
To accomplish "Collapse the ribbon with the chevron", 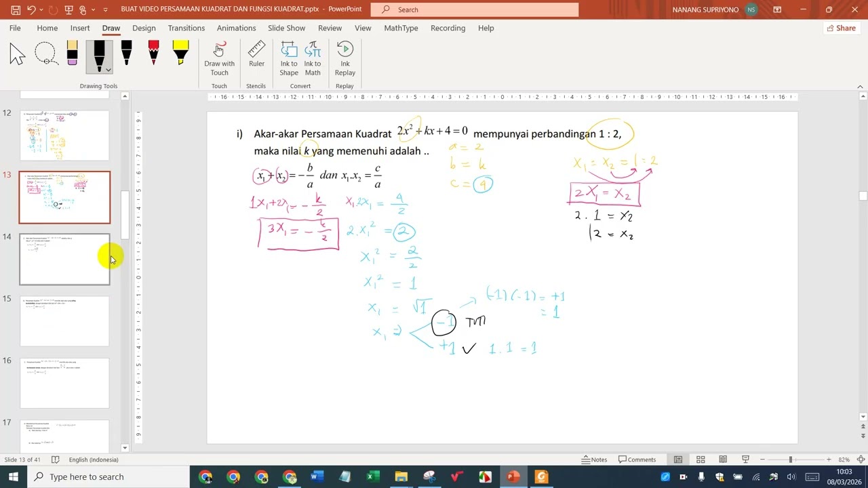I will pos(861,86).
